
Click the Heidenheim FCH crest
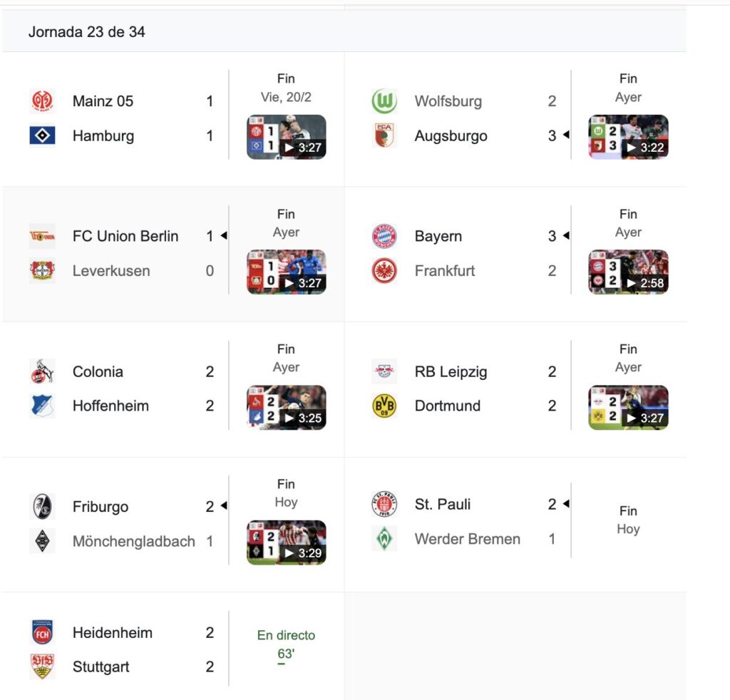pos(42,632)
